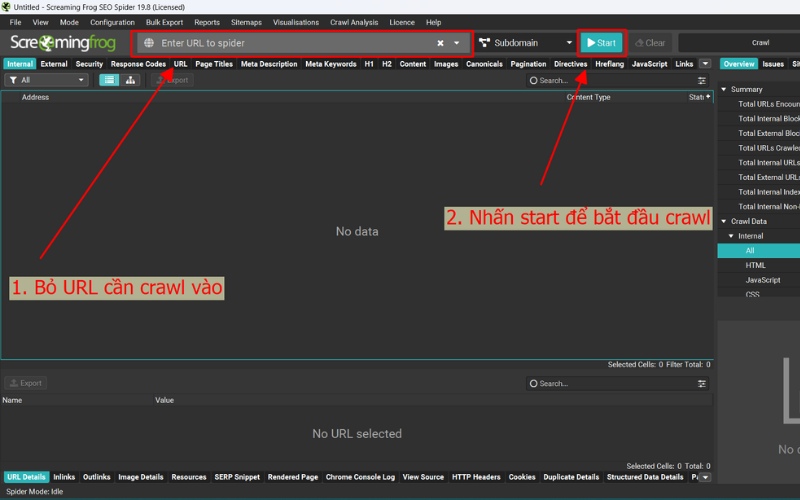Open the Mode menu

coord(69,22)
